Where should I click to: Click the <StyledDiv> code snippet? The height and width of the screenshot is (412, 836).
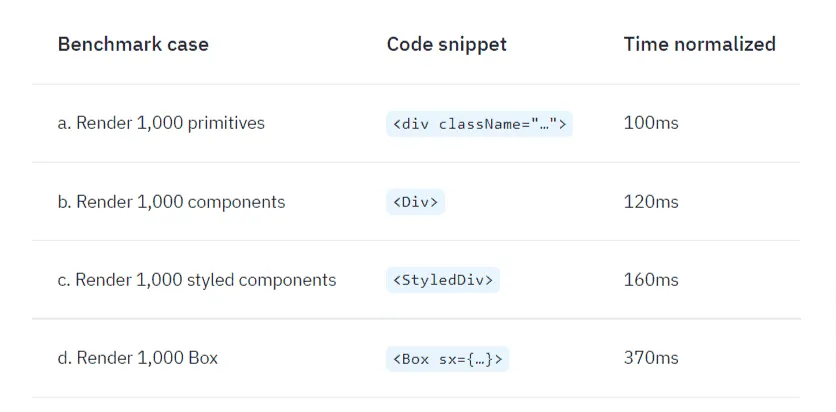pos(442,280)
